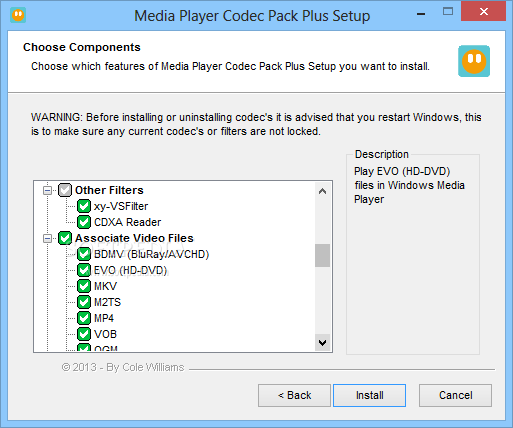Select the CDXA Reader tree item label

click(128, 222)
